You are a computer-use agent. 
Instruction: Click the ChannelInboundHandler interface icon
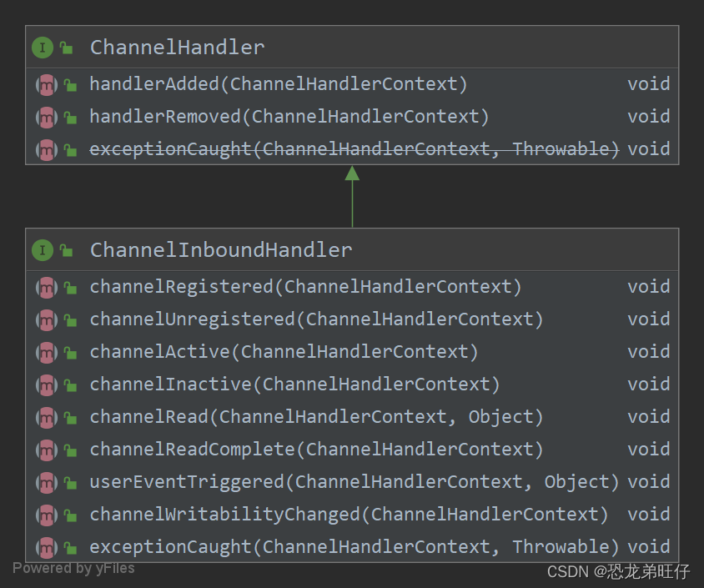[x=43, y=250]
